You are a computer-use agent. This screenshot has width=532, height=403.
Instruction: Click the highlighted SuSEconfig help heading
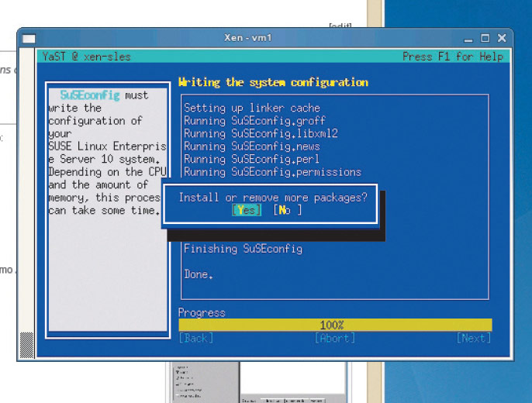(90, 95)
